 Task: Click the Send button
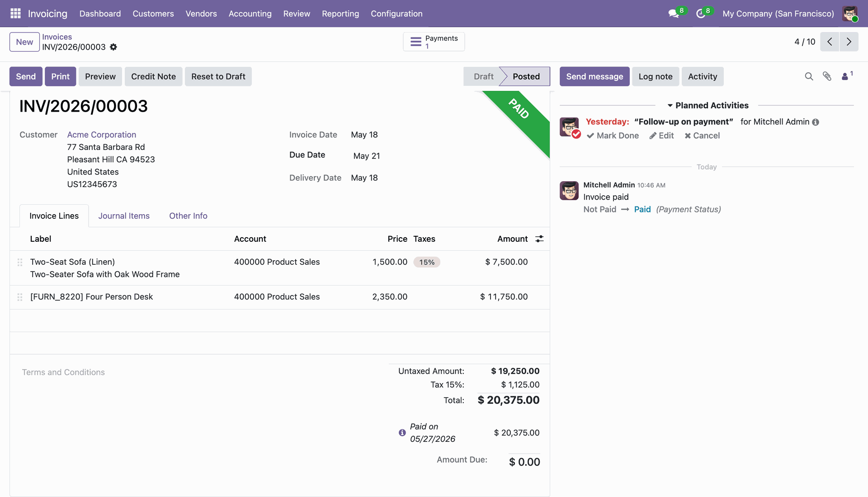26,76
